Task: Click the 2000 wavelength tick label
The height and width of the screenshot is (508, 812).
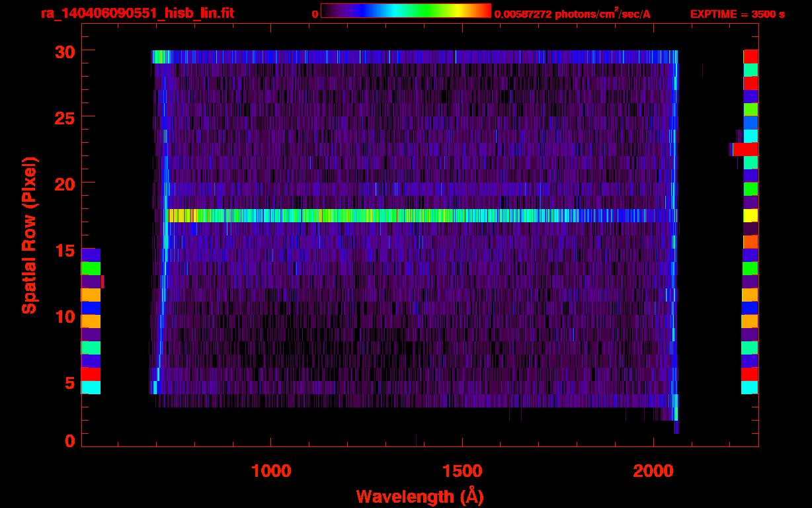Action: (653, 470)
